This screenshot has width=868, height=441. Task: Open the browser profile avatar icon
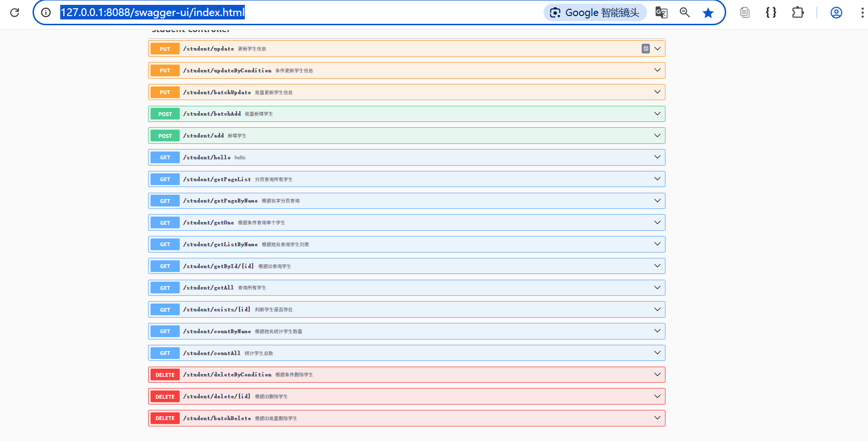[x=836, y=13]
